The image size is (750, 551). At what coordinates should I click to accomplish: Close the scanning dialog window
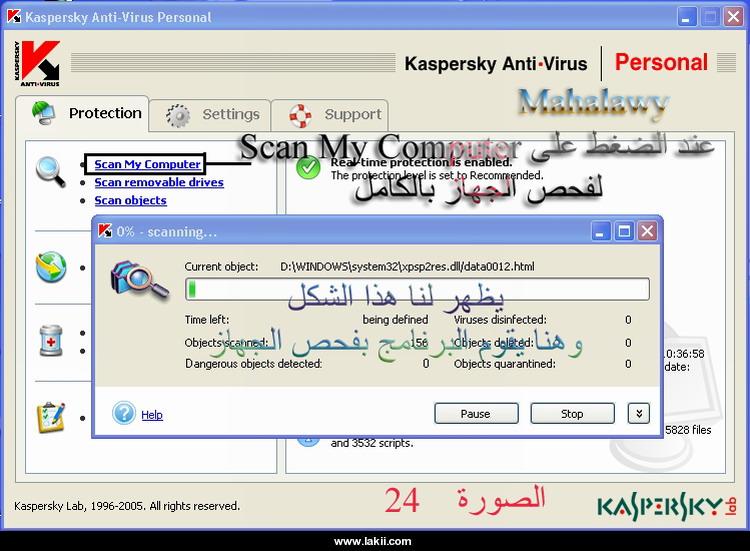pos(647,231)
